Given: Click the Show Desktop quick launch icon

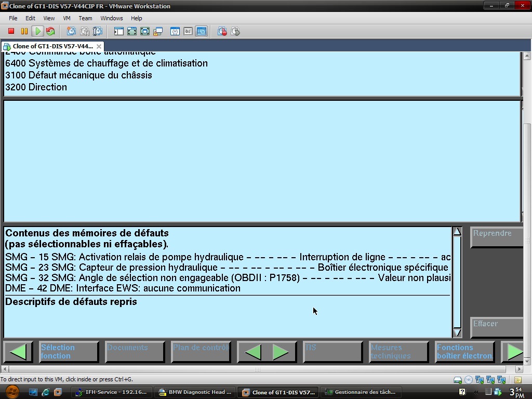Looking at the screenshot, I should tap(33, 392).
